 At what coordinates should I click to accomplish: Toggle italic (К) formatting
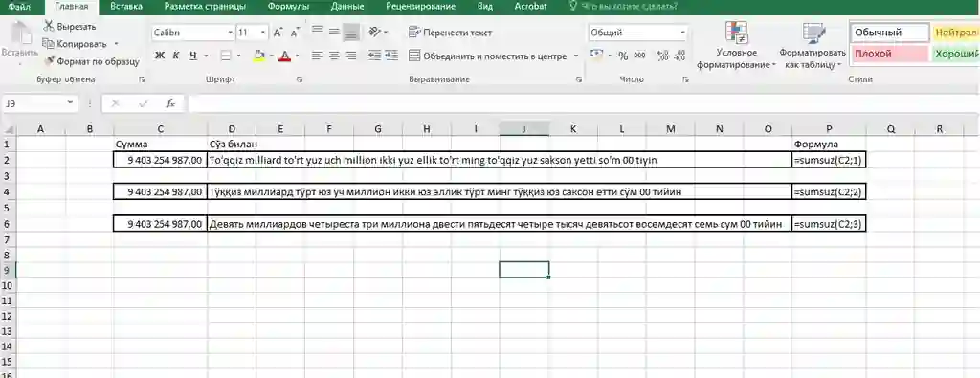pos(176,56)
